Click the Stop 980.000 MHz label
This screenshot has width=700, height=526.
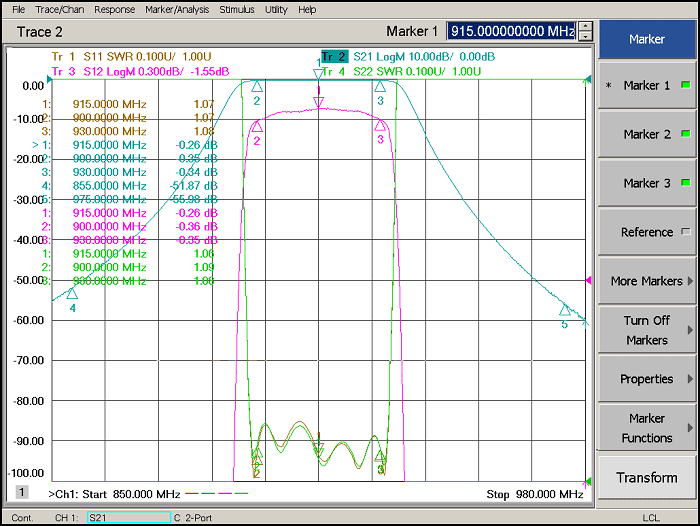click(535, 494)
